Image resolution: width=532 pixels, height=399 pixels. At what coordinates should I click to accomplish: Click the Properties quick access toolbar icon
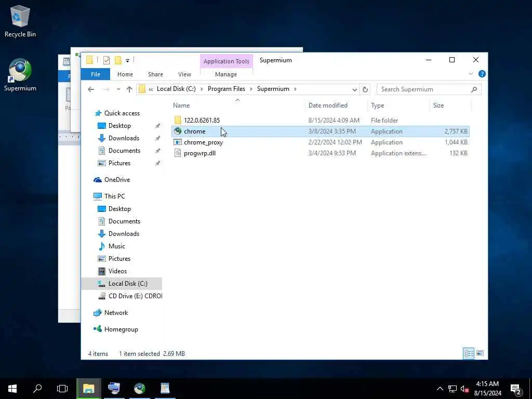click(x=107, y=60)
